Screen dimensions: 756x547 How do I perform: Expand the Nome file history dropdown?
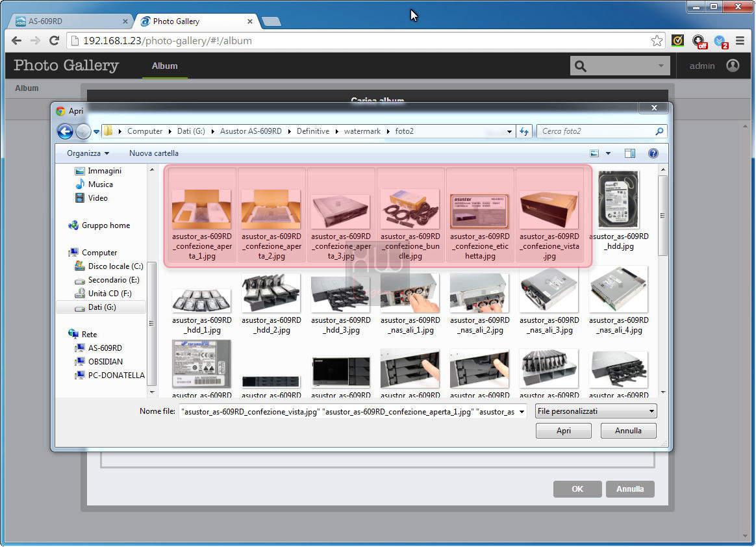(x=522, y=411)
